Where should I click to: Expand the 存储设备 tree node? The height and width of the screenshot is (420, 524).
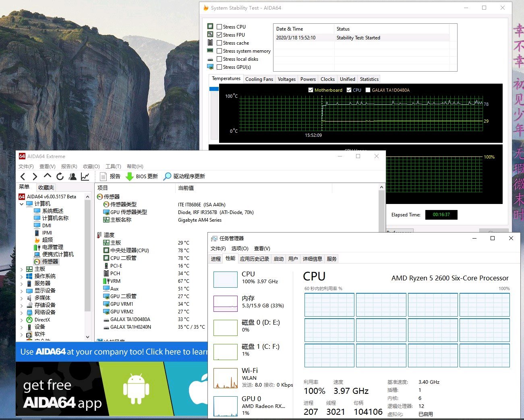click(22, 305)
